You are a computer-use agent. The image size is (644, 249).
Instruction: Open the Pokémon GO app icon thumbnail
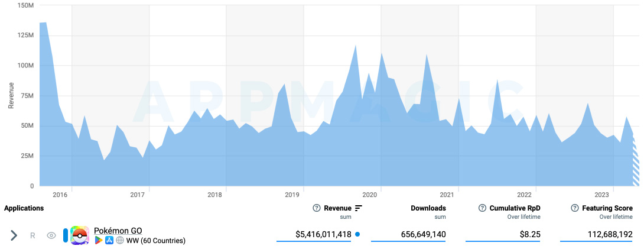[80, 235]
